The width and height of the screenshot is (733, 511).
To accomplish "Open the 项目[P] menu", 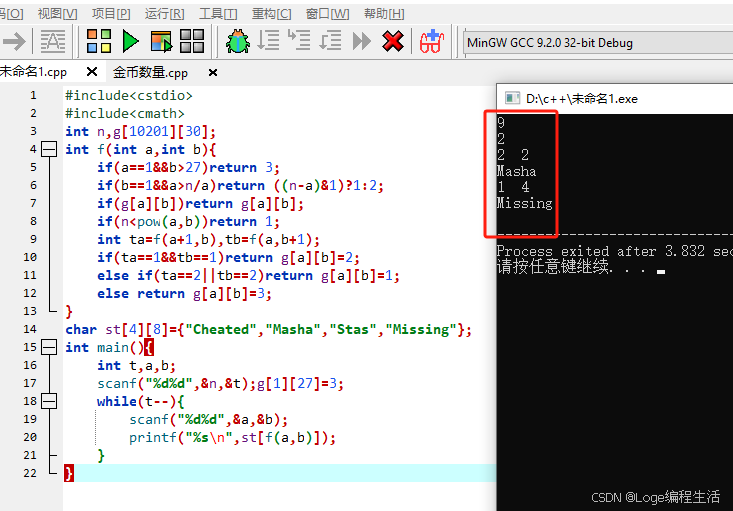I will pos(111,14).
